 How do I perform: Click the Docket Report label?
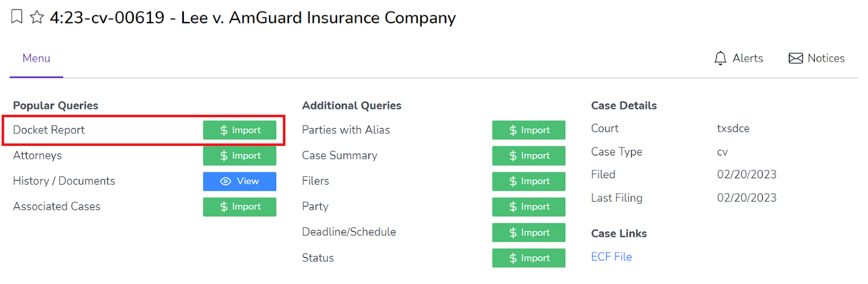49,130
